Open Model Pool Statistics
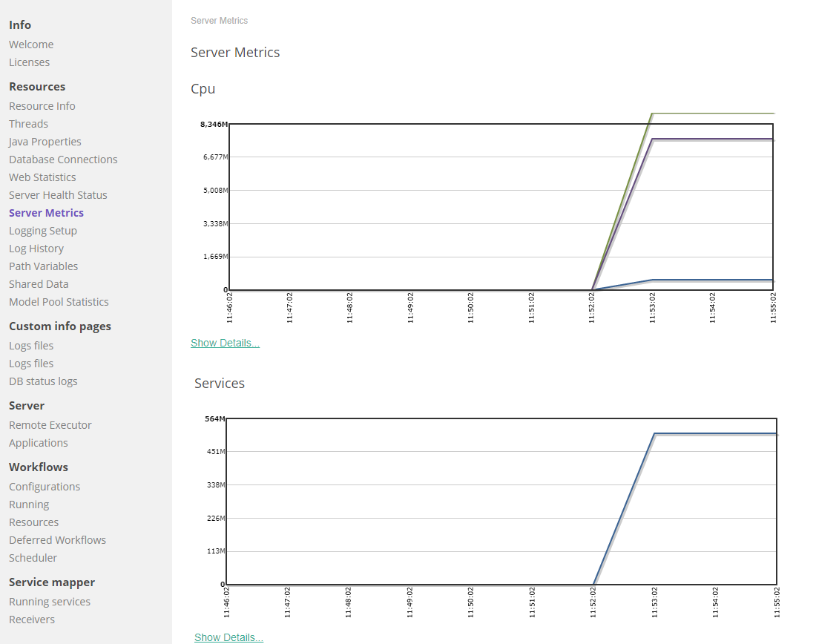This screenshot has height=644, width=816. (59, 301)
